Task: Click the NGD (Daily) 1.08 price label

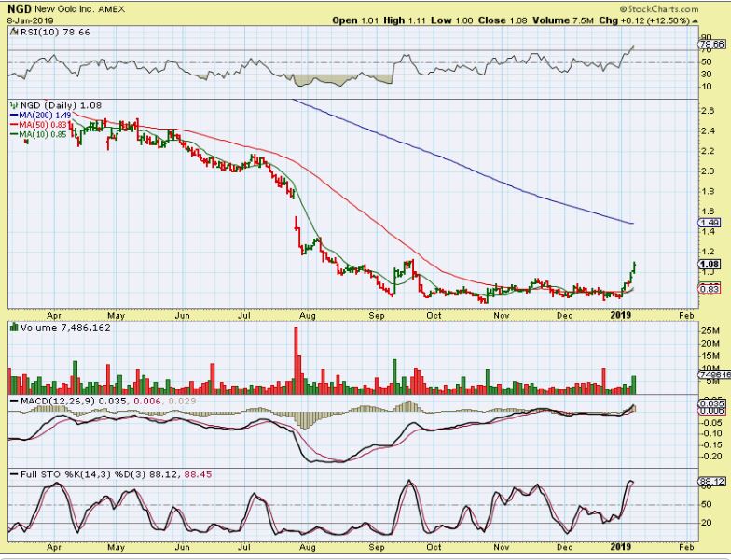Action: coord(62,106)
